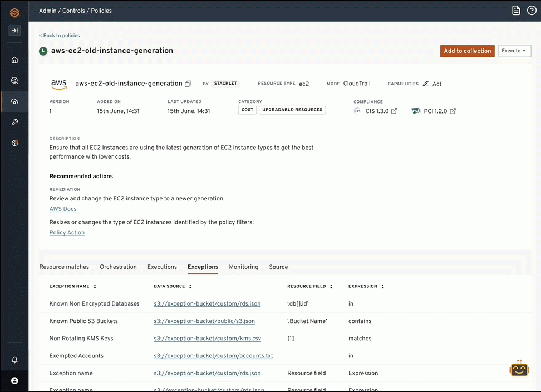Copy the policy name with copy icon

(188, 84)
